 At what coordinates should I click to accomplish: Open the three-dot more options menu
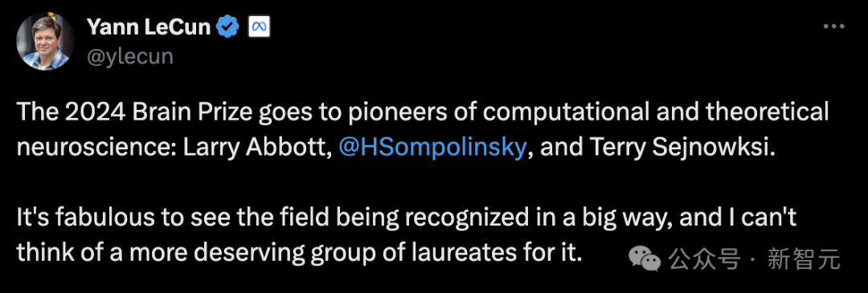pyautogui.click(x=833, y=26)
